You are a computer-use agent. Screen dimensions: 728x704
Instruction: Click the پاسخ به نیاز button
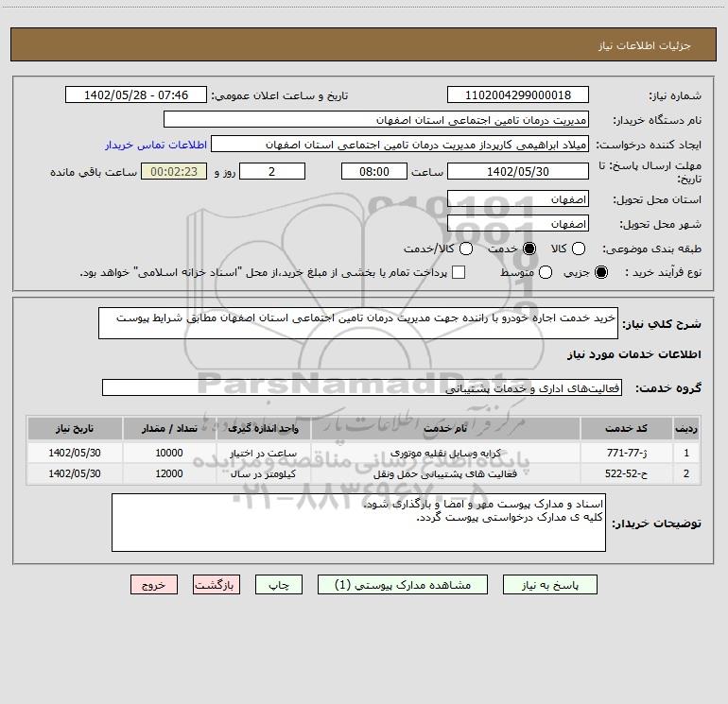[x=549, y=585]
